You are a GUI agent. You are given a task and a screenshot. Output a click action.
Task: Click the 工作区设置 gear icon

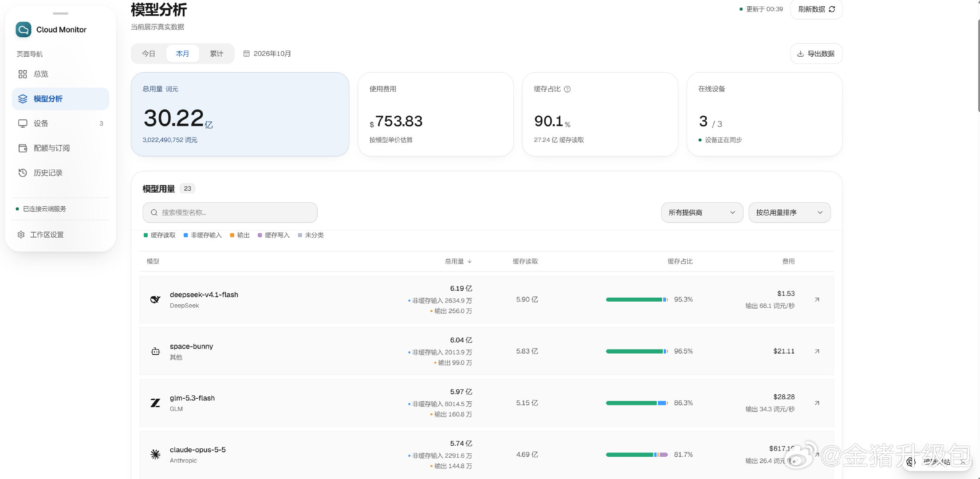pos(21,235)
